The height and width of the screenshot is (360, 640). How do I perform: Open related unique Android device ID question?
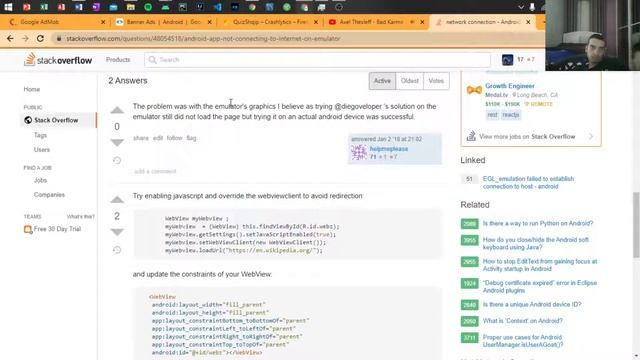(532, 304)
